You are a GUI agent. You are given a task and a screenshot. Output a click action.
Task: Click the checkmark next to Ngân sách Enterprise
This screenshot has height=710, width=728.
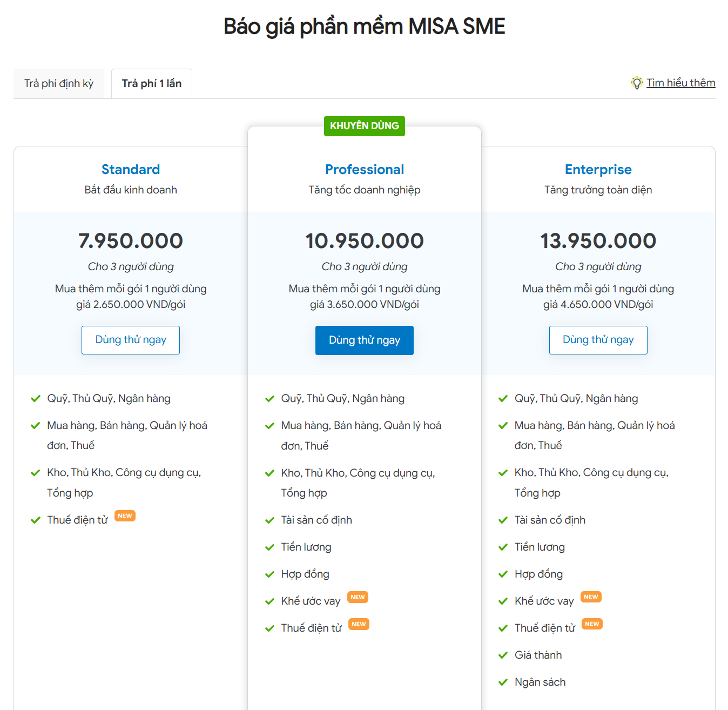pyautogui.click(x=503, y=682)
